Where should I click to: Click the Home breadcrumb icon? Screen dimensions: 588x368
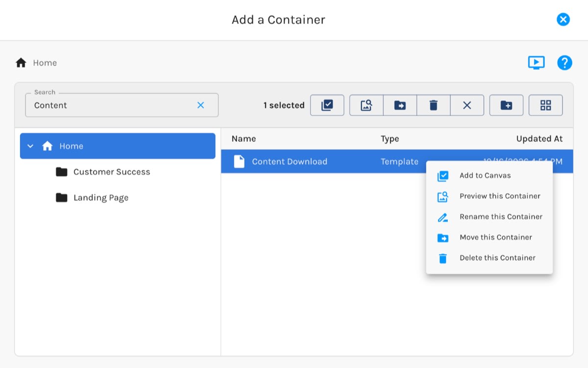pyautogui.click(x=21, y=63)
